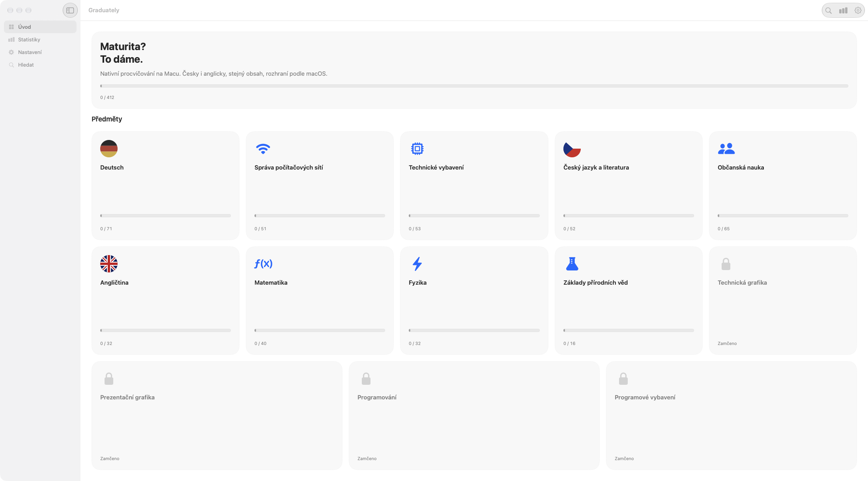Click the overall 0 / 412 progress bar

[474, 86]
